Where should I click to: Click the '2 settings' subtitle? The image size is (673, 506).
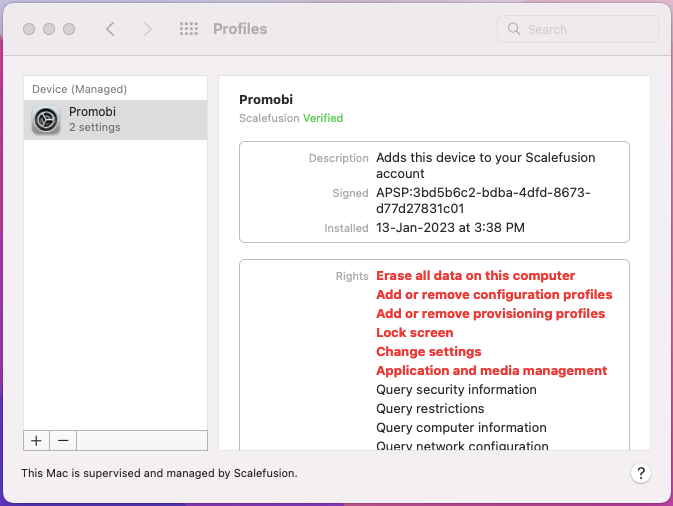pos(95,127)
